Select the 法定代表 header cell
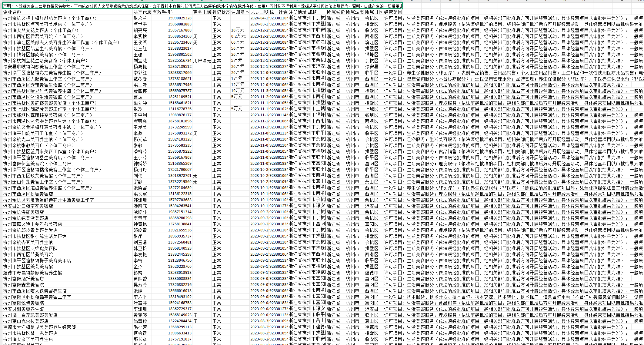The image size is (644, 345). click(142, 12)
